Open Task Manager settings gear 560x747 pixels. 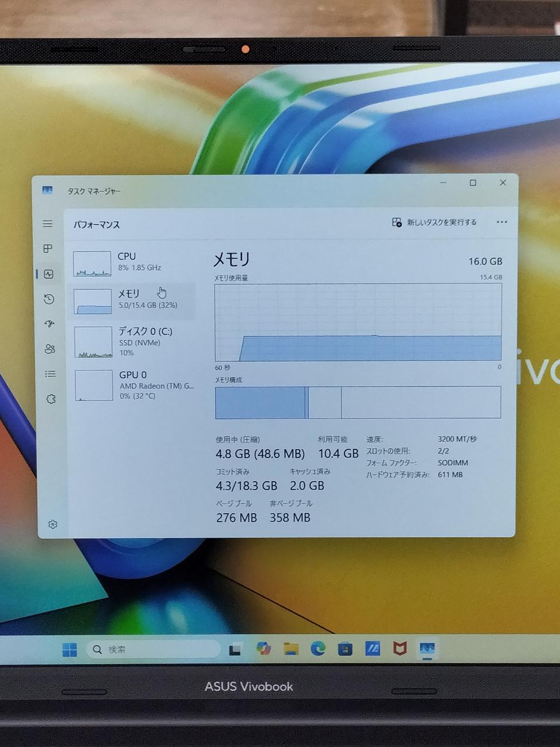pos(52,525)
